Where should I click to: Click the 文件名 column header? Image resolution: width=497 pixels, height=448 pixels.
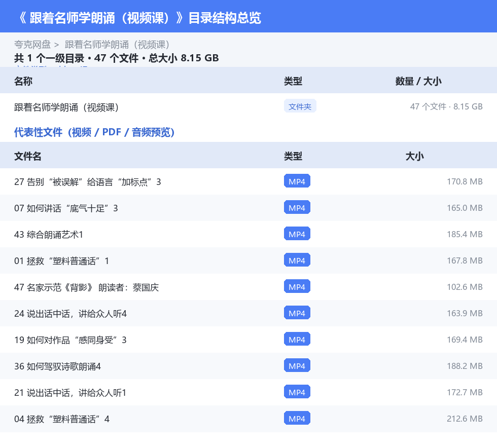click(x=27, y=156)
